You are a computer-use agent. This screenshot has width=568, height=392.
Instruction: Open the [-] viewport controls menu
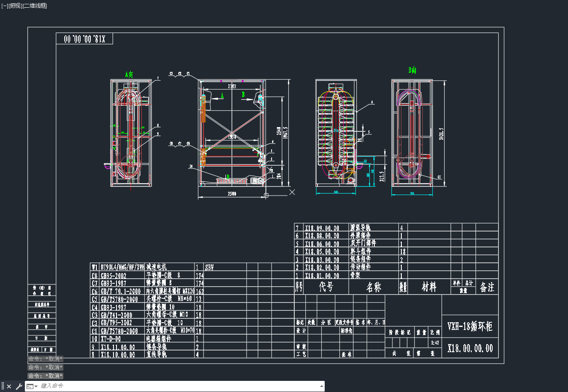[4, 6]
